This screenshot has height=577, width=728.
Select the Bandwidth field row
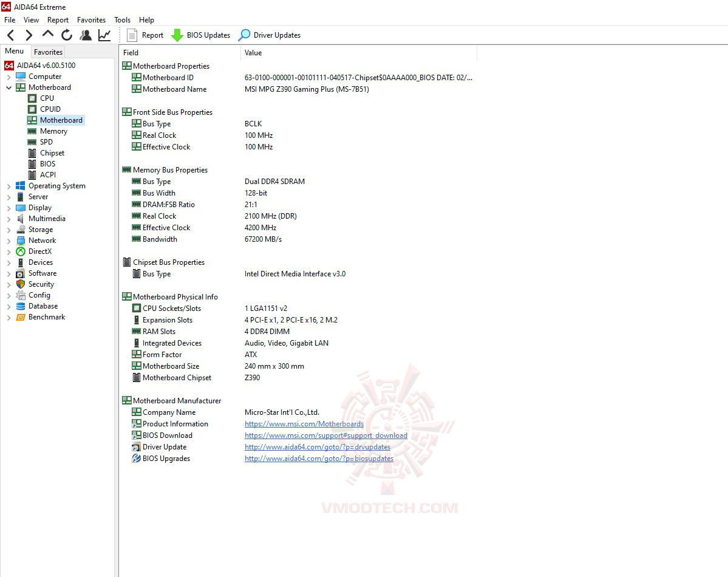tap(297, 239)
